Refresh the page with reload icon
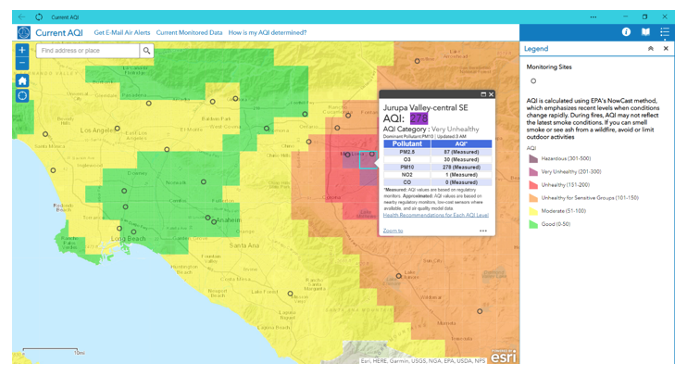Screen dimensions: 686x374 pyautogui.click(x=39, y=17)
